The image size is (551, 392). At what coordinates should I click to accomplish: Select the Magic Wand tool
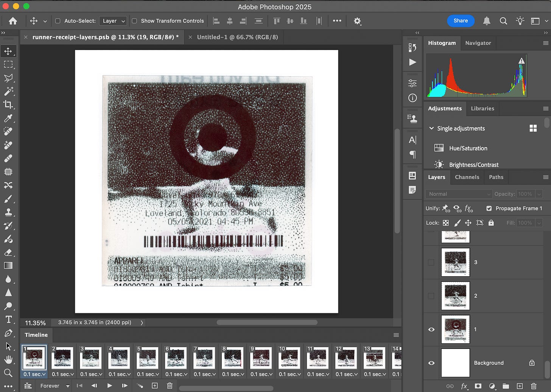[x=8, y=91]
